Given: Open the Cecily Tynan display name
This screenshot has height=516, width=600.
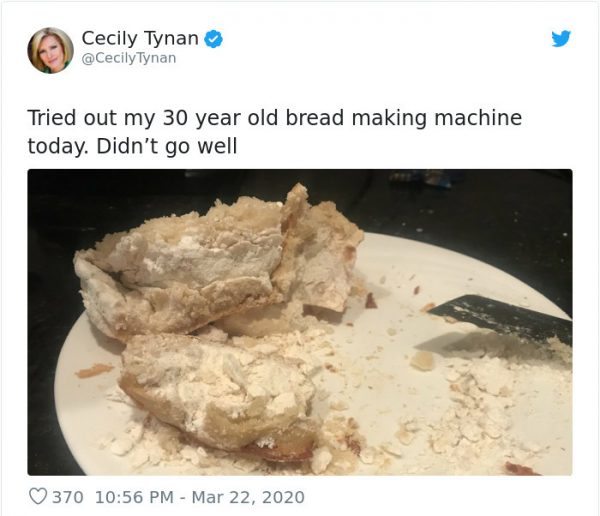Looking at the screenshot, I should point(140,39).
